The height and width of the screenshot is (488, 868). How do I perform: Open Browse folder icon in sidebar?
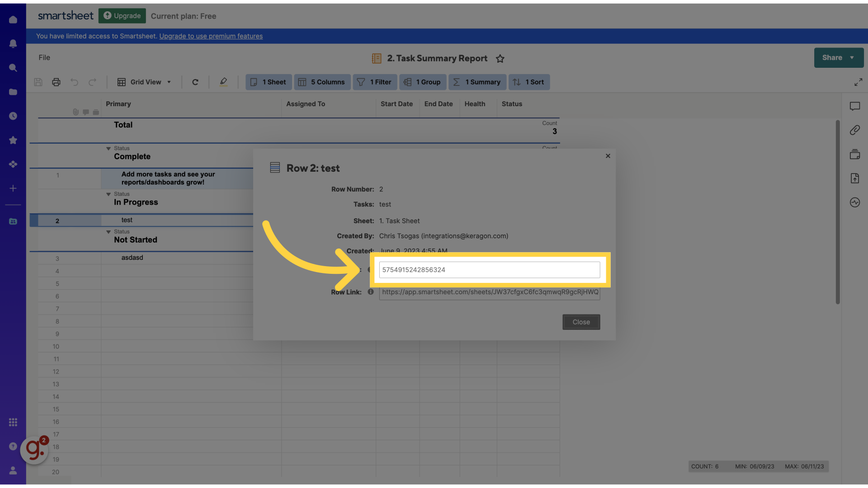[13, 92]
